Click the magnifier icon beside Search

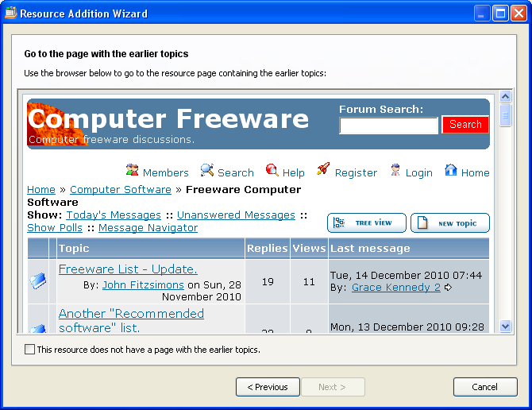point(207,170)
